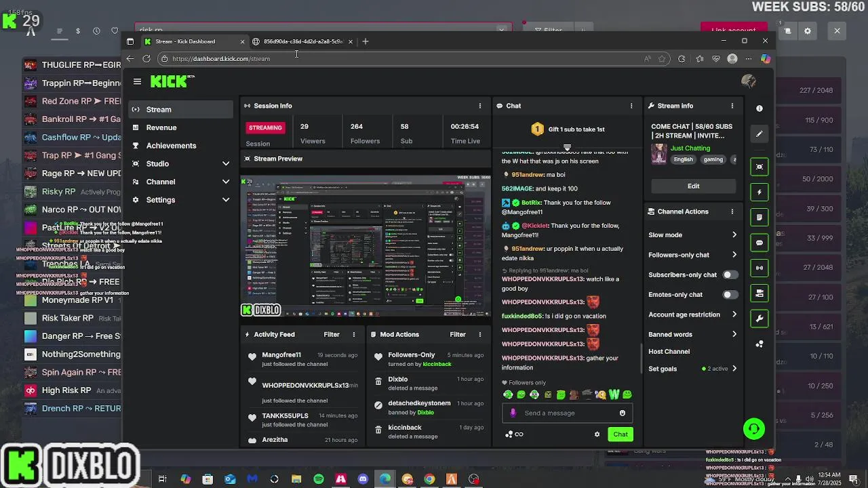
Task: Open Account age restriction options
Action: pos(734,314)
